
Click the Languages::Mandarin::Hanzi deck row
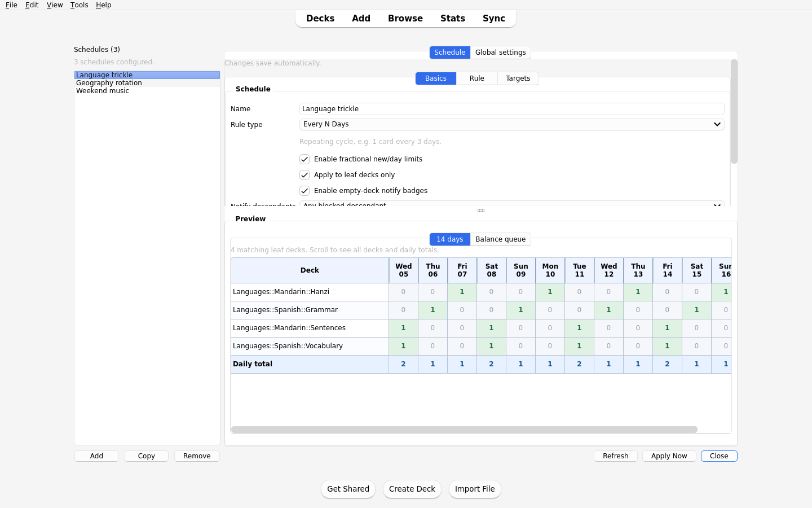point(310,292)
